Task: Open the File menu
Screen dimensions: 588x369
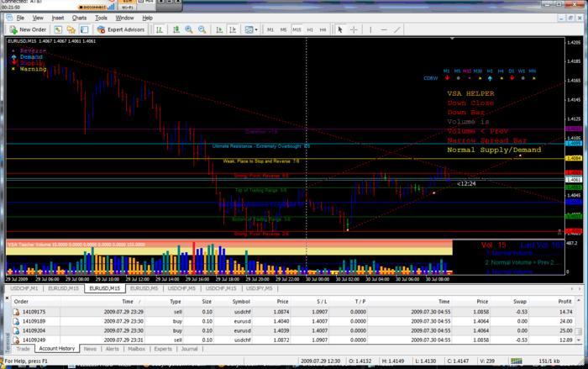Action: [20, 18]
